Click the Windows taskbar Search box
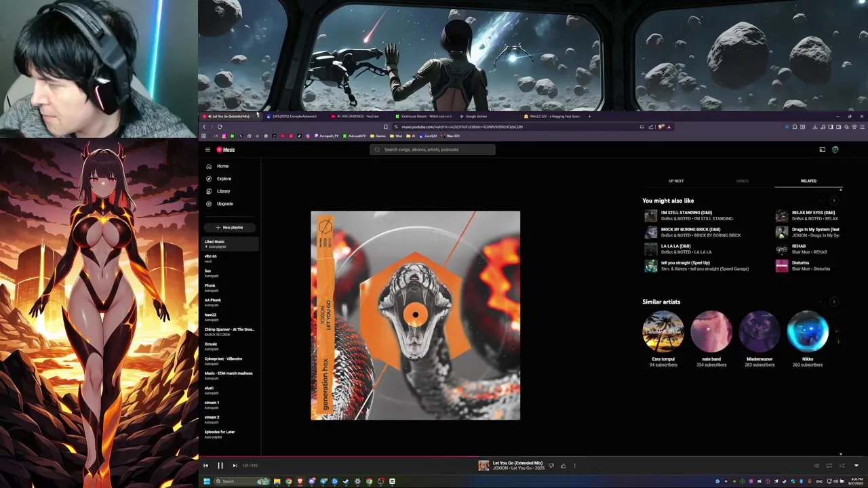The width and height of the screenshot is (868, 488). [x=243, y=481]
